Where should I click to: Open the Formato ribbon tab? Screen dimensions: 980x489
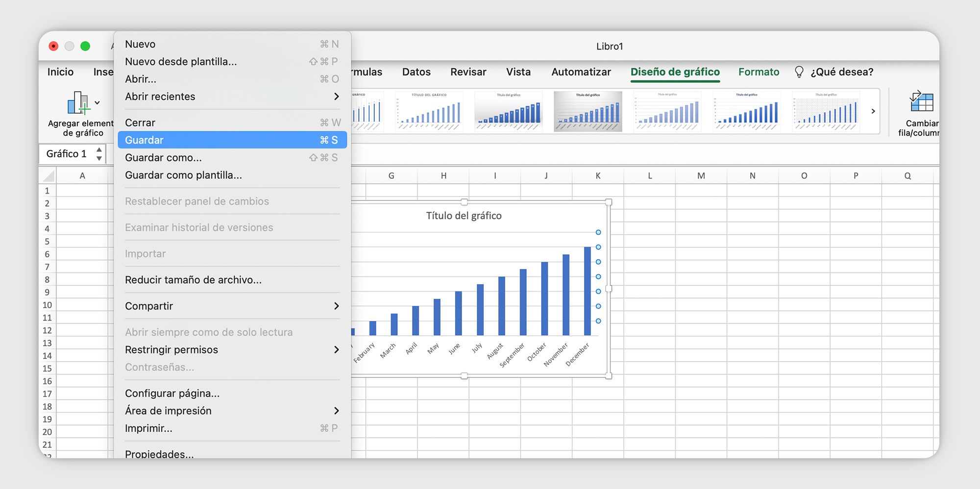759,72
